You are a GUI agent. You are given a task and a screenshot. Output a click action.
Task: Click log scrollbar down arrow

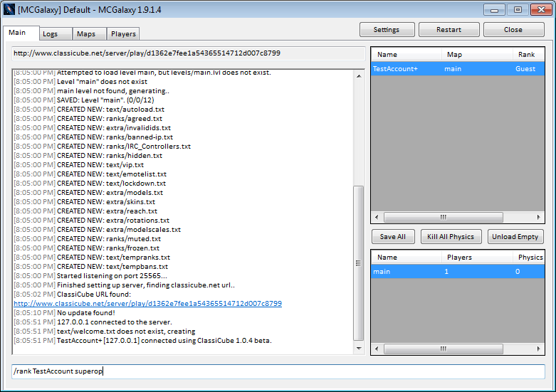tap(359, 349)
